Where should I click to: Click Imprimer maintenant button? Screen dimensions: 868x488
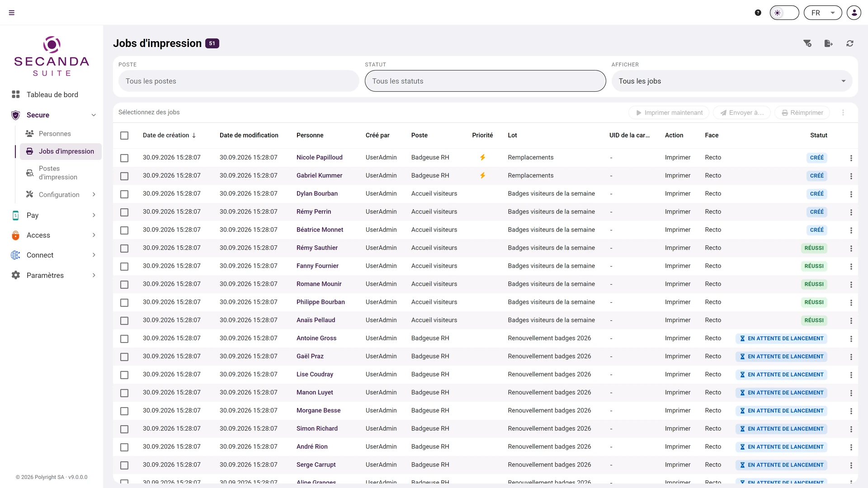coord(669,113)
